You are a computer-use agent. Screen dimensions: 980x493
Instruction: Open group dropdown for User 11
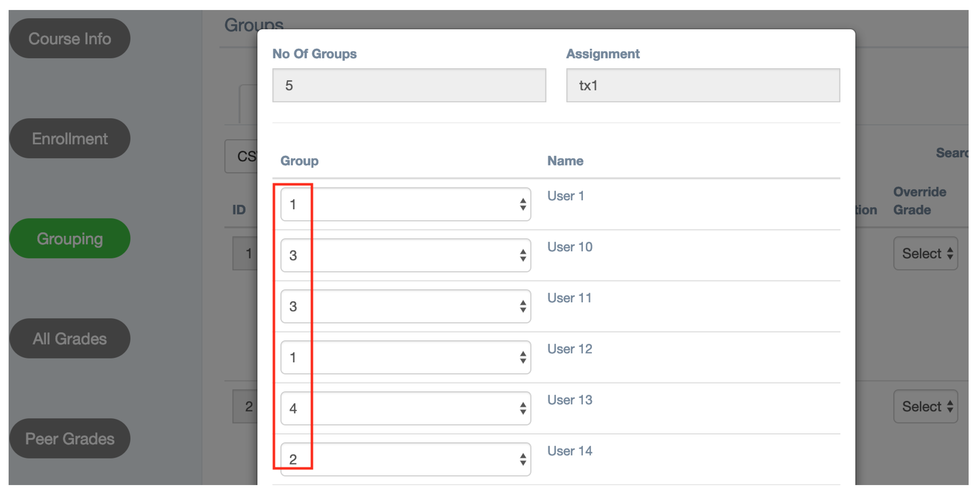(x=405, y=306)
